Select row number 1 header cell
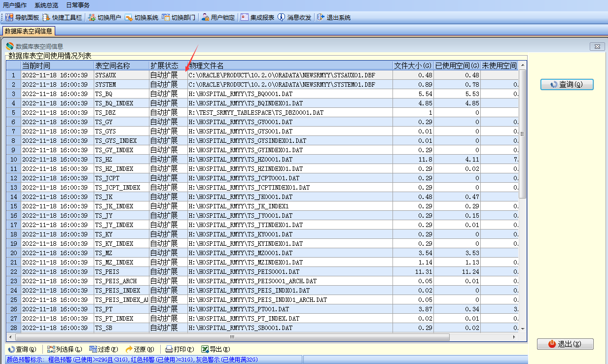Screen dimensions: 608x364 (x=14, y=75)
